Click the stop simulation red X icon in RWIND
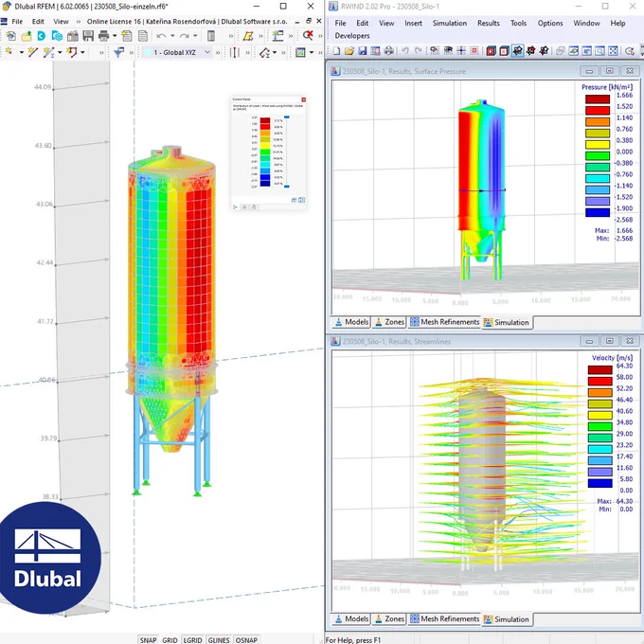Viewport: 644px width, 644px height. pyautogui.click(x=504, y=51)
